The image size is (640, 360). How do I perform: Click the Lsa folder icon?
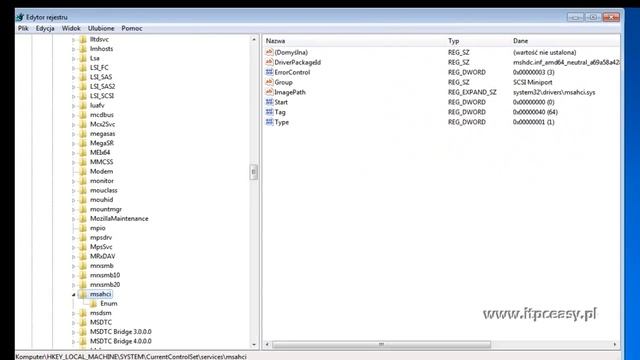(83, 58)
